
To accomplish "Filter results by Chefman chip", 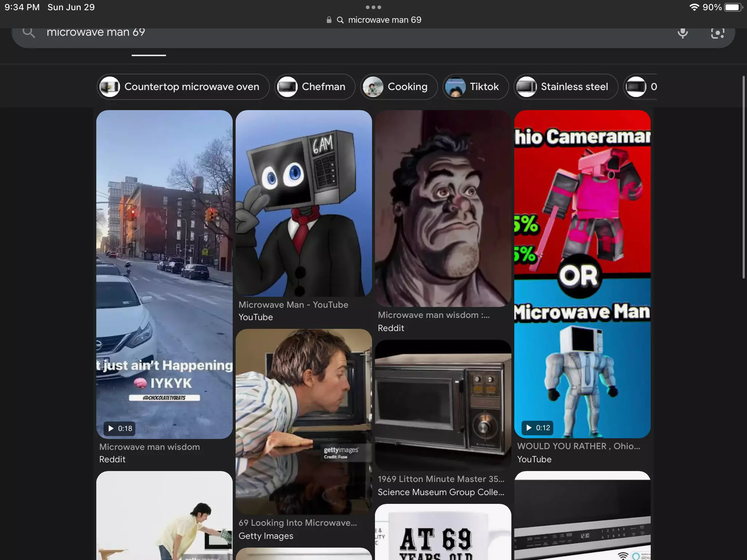I will [315, 87].
